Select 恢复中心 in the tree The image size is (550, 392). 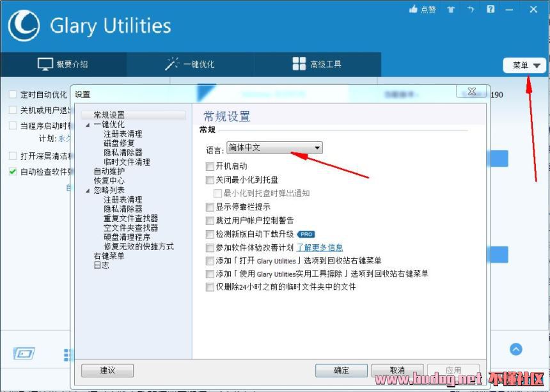[109, 181]
